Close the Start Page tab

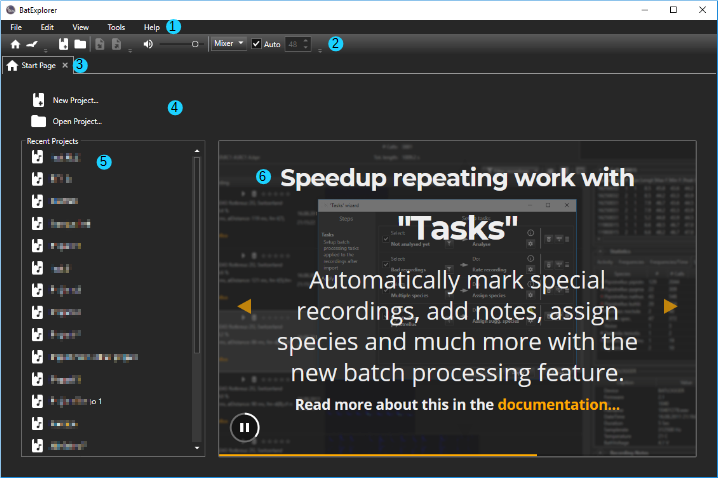click(65, 65)
